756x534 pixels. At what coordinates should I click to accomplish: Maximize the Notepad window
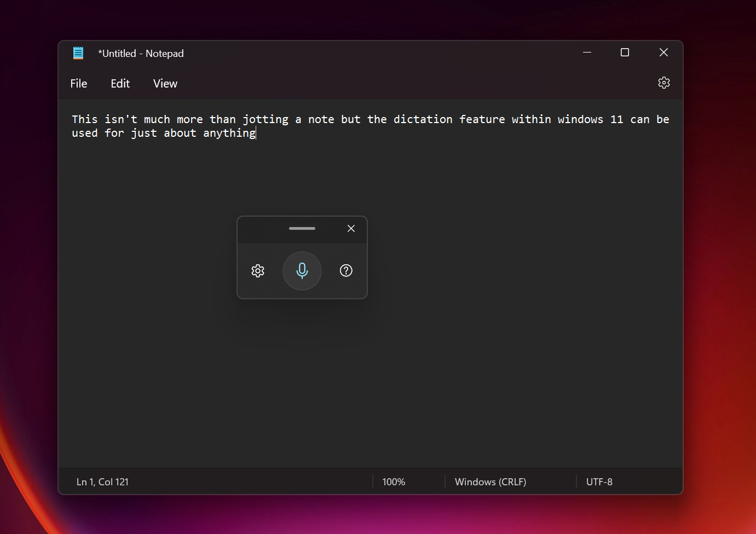click(625, 53)
